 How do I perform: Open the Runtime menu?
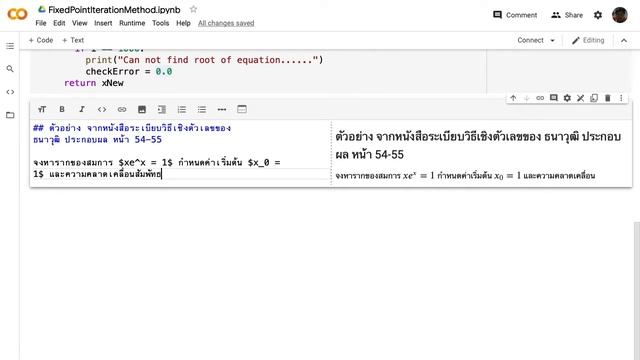tap(132, 23)
